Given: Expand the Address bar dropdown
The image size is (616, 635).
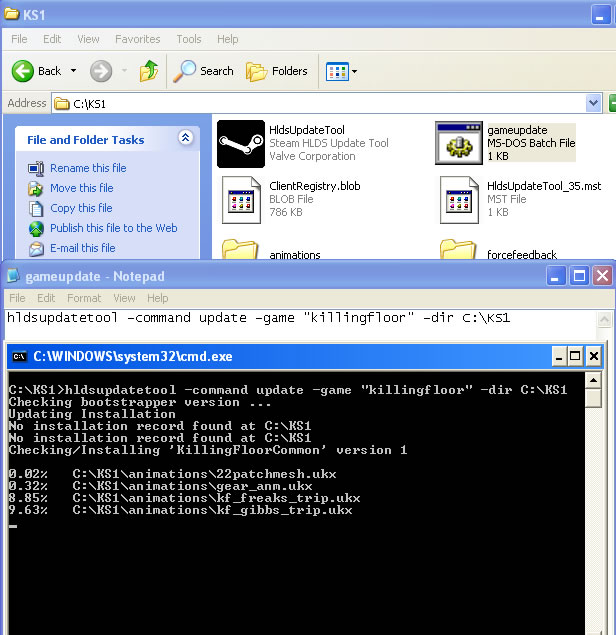Looking at the screenshot, I should coord(593,103).
